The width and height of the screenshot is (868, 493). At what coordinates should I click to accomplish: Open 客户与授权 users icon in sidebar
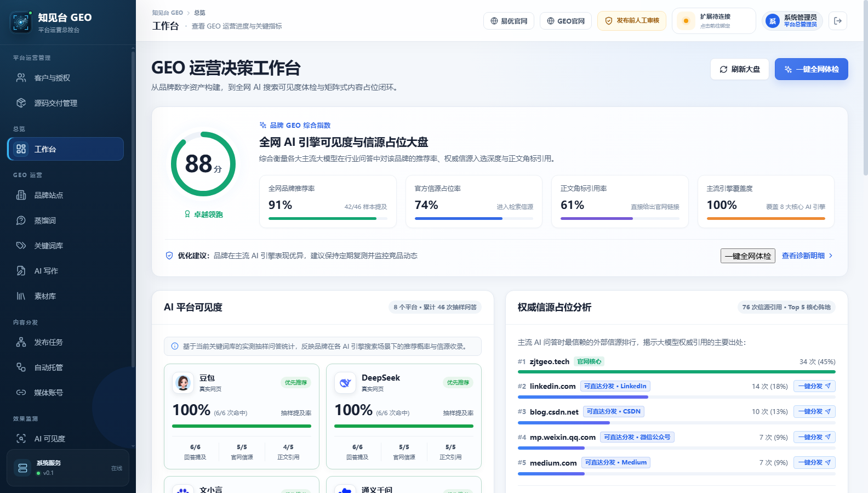(x=21, y=78)
